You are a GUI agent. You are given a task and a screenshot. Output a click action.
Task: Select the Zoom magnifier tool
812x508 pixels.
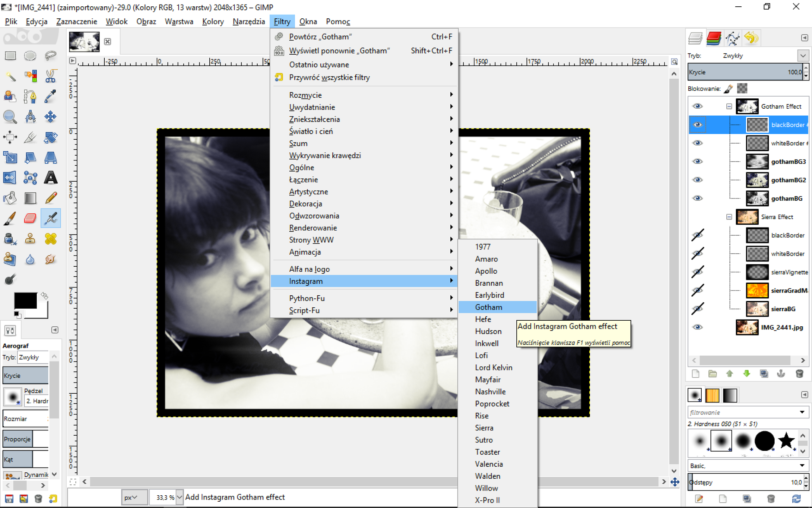point(10,116)
